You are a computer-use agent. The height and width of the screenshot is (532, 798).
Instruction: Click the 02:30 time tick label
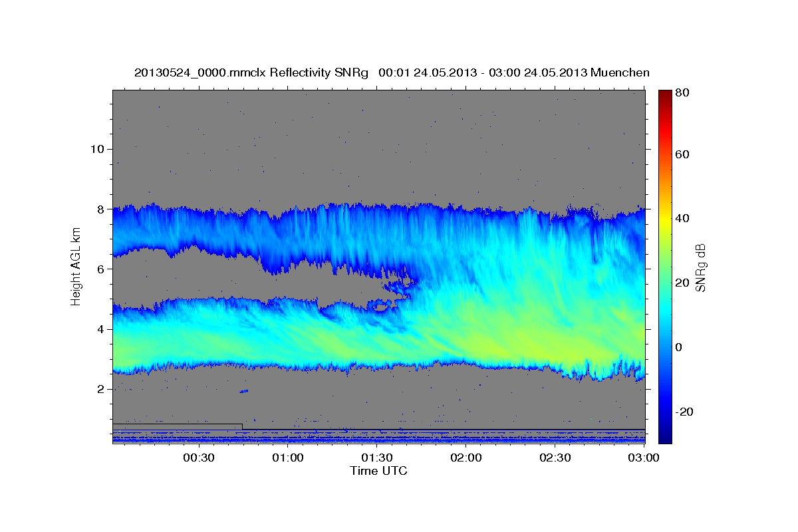pyautogui.click(x=555, y=458)
